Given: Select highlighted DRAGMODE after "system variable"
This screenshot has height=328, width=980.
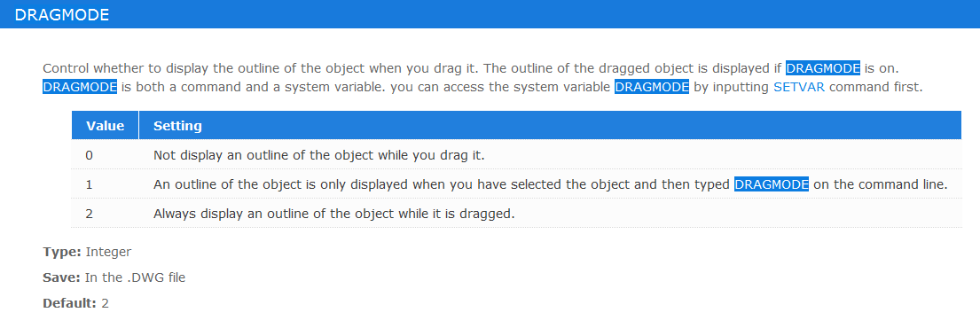Looking at the screenshot, I should [x=652, y=87].
